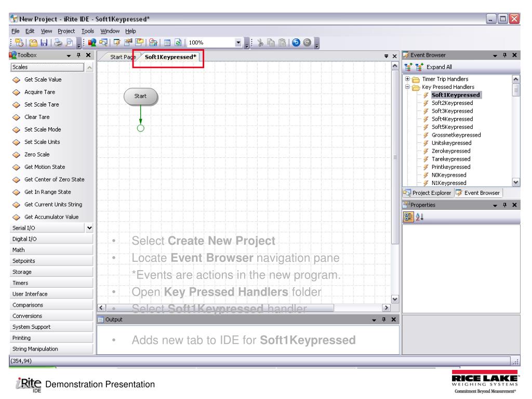Screen dimensions: 532x399
Task: Select Zerokeypressed handler in the tree
Action: click(x=451, y=151)
